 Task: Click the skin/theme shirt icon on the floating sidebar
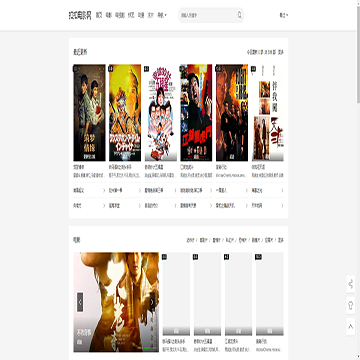(x=351, y=305)
